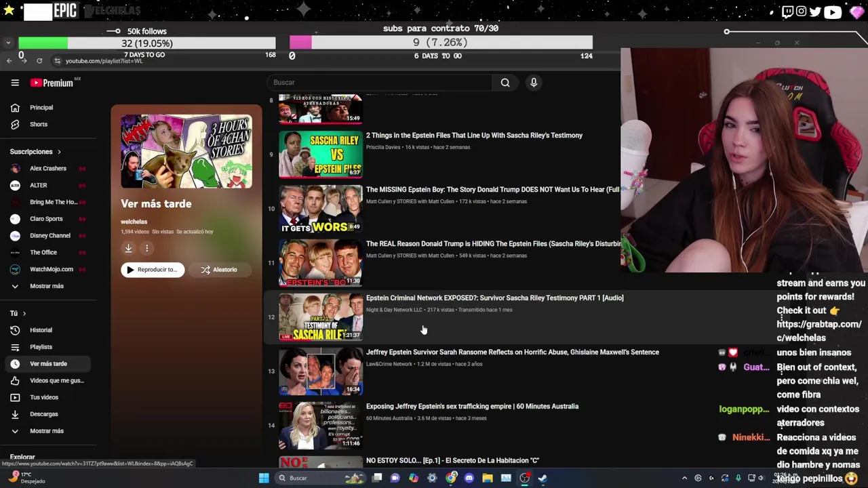Open the 16:34 Law&Crime thumbnail
This screenshot has width=868, height=488.
point(321,371)
